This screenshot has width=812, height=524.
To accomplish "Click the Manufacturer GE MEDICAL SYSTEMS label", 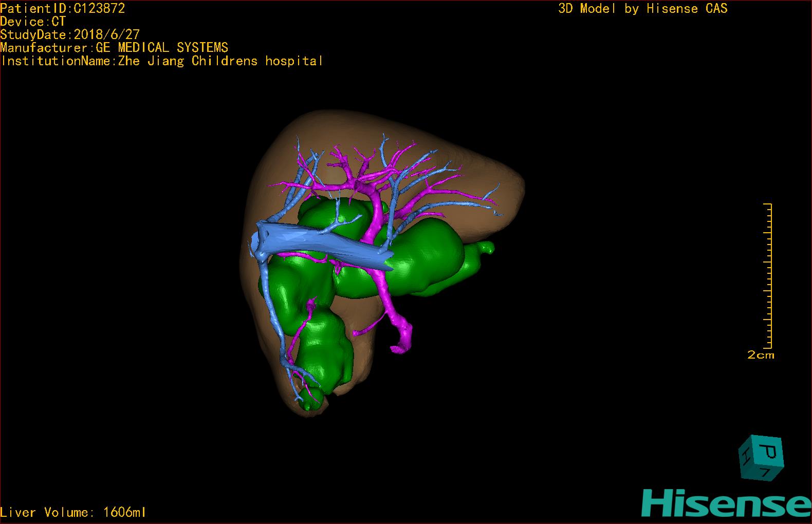I will pos(114,48).
